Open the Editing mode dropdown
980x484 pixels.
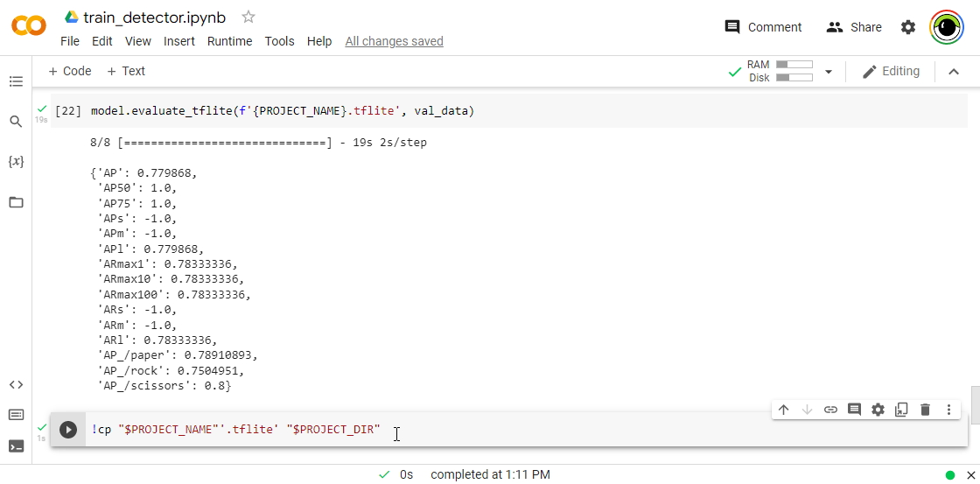tap(890, 72)
